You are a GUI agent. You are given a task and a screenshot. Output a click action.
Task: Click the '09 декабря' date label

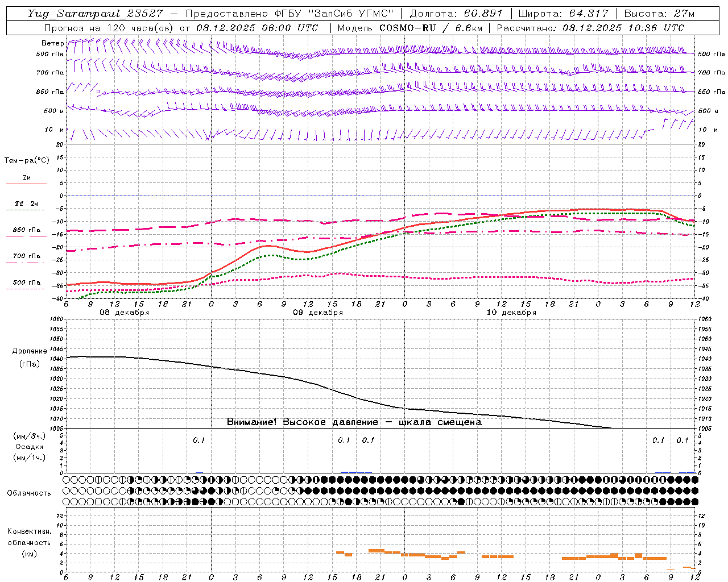click(318, 313)
